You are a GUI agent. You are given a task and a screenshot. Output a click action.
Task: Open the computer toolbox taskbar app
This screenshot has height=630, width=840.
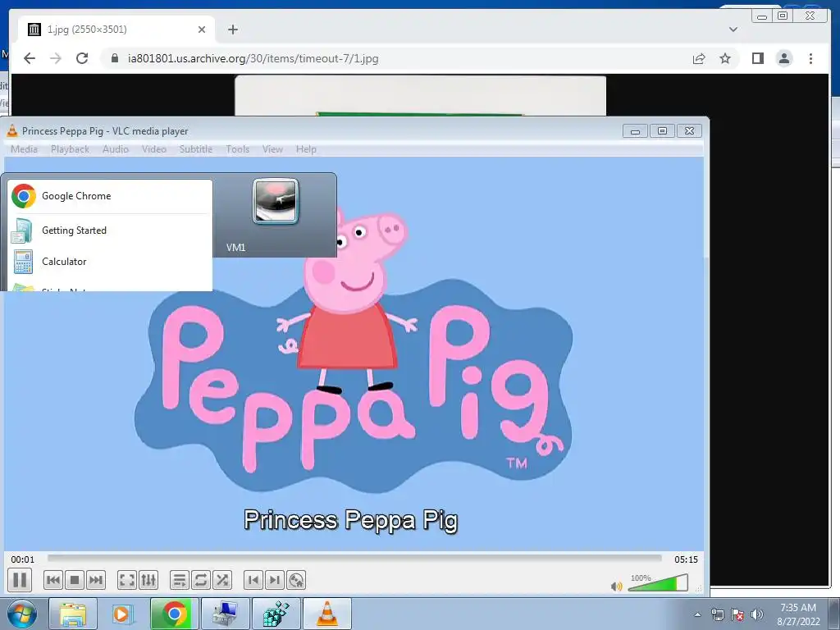click(x=225, y=614)
